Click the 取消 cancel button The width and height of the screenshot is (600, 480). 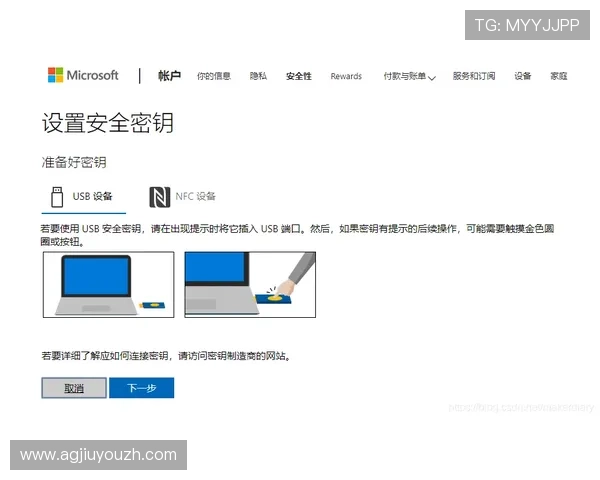[x=74, y=388]
